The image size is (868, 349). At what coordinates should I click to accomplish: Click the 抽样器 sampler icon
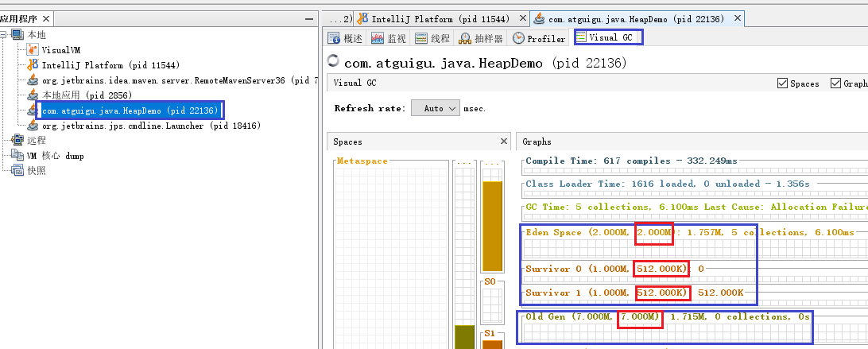[x=464, y=38]
